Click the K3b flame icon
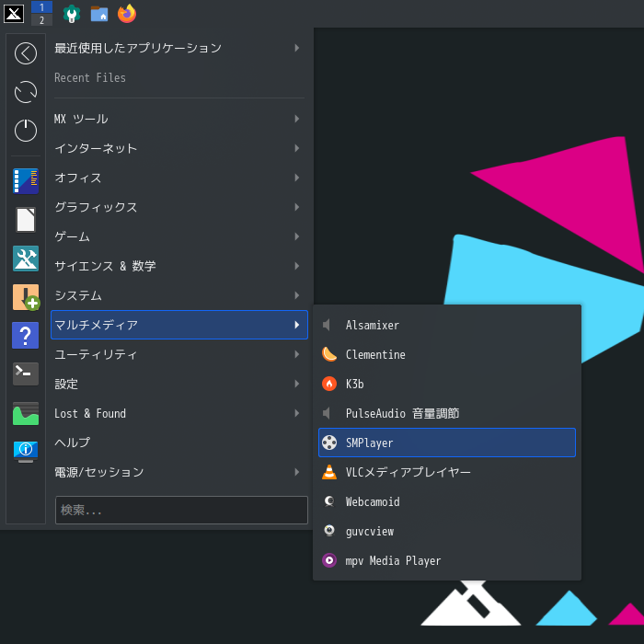This screenshot has width=644, height=644. (x=329, y=384)
